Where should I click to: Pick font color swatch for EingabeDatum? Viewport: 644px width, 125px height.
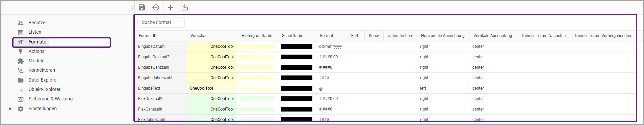(x=297, y=46)
